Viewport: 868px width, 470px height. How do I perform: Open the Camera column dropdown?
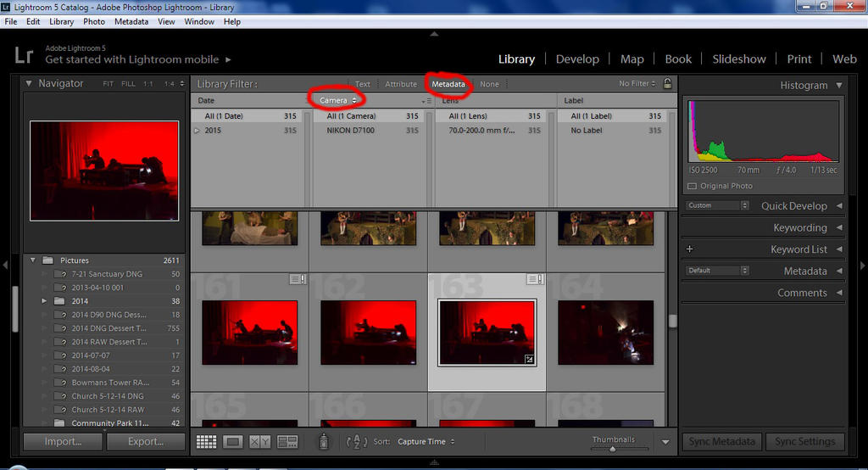tap(338, 101)
